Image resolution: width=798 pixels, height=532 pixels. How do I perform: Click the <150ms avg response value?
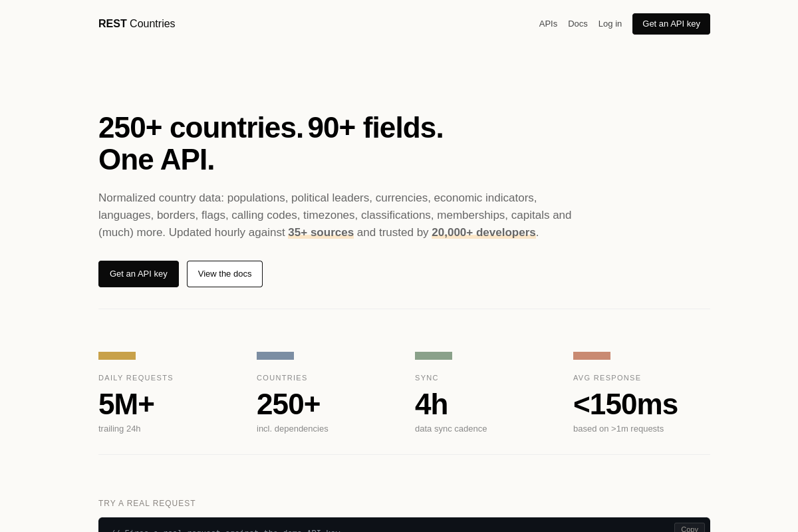tap(625, 404)
